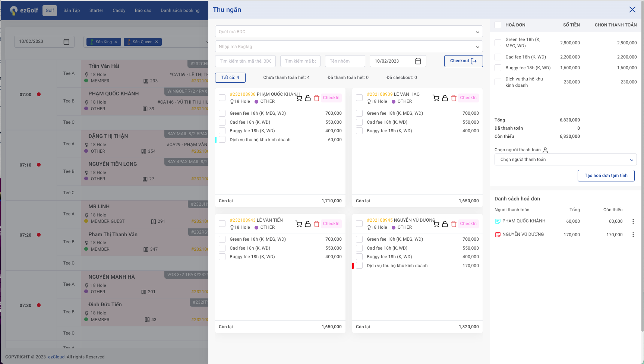Remove the Sân King filter tag
The image size is (644, 364).
(116, 42)
